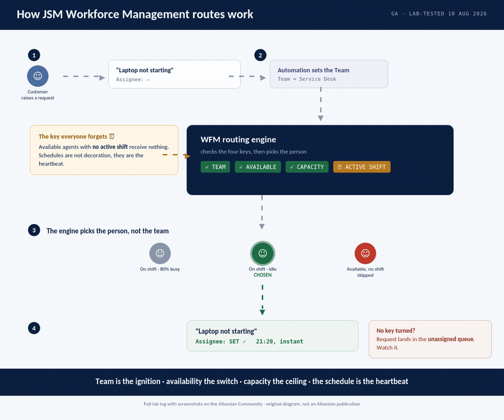Viewport: 504px width, 420px height.
Task: Click 'GA · LAB-TESTED 10 AUG 2026' label
Action: [x=438, y=14]
